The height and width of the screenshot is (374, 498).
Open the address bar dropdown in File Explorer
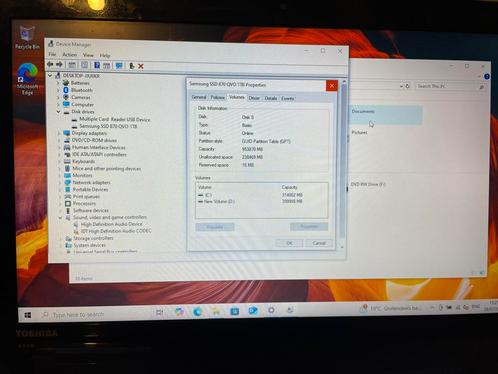401,86
